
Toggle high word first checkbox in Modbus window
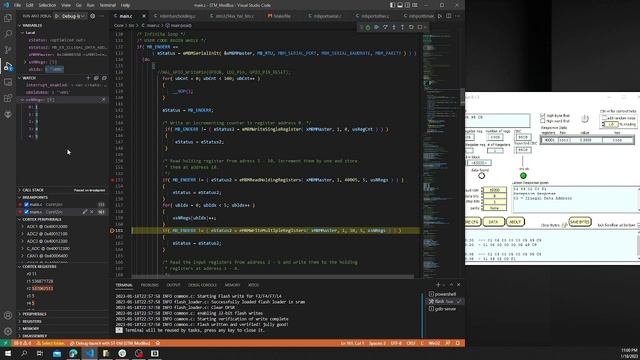pos(542,121)
